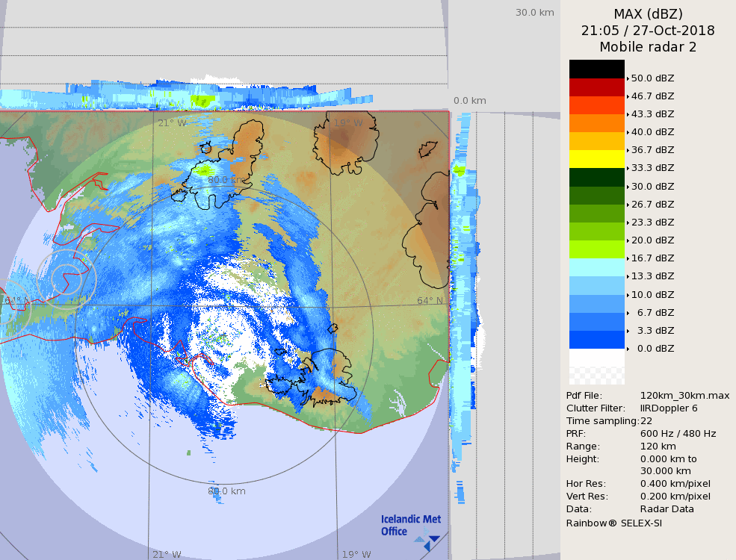The width and height of the screenshot is (736, 560).
Task: Click the arrow marker beside 0.0 dBZ
Action: (628, 349)
